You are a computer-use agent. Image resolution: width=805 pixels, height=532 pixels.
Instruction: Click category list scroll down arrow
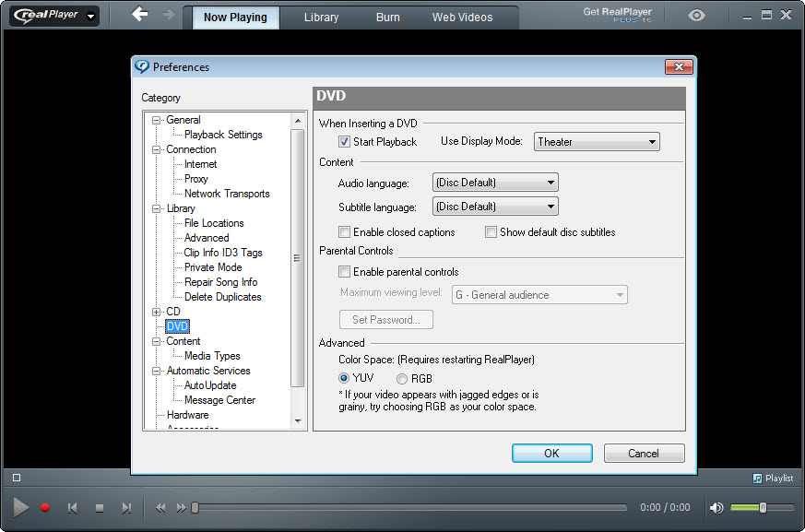(298, 421)
